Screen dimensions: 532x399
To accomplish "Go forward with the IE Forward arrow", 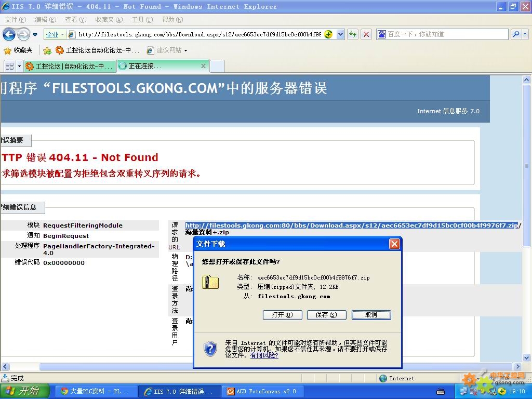I will tap(23, 34).
